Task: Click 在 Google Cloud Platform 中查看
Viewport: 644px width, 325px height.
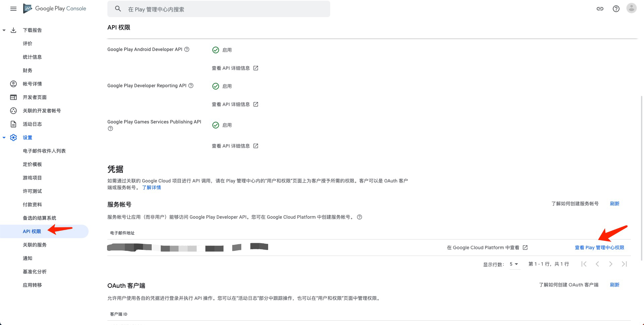Action: [x=483, y=248]
